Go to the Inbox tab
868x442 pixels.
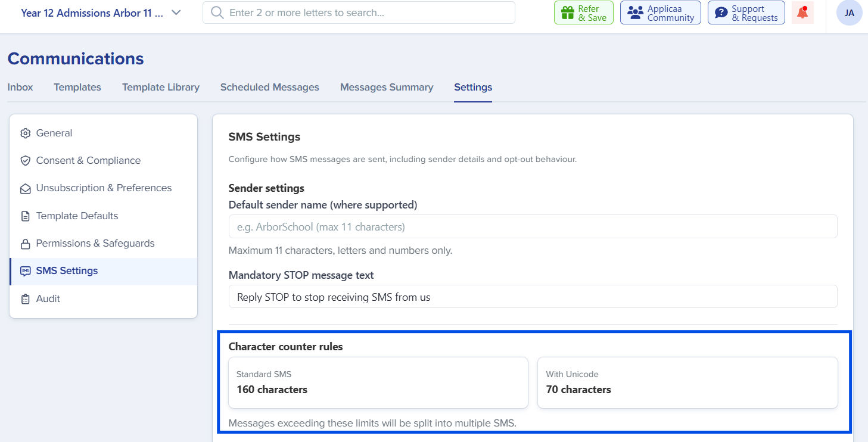tap(20, 87)
